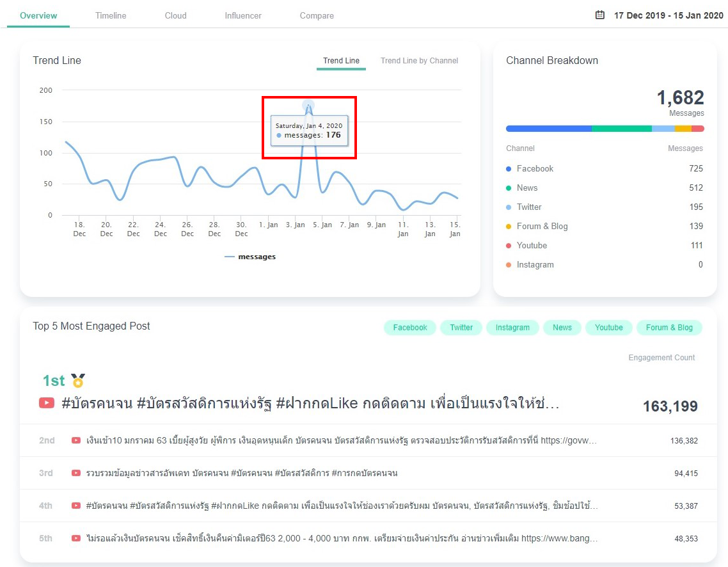Open the Timeline tab
Screen dimensions: 728x567
click(x=111, y=15)
